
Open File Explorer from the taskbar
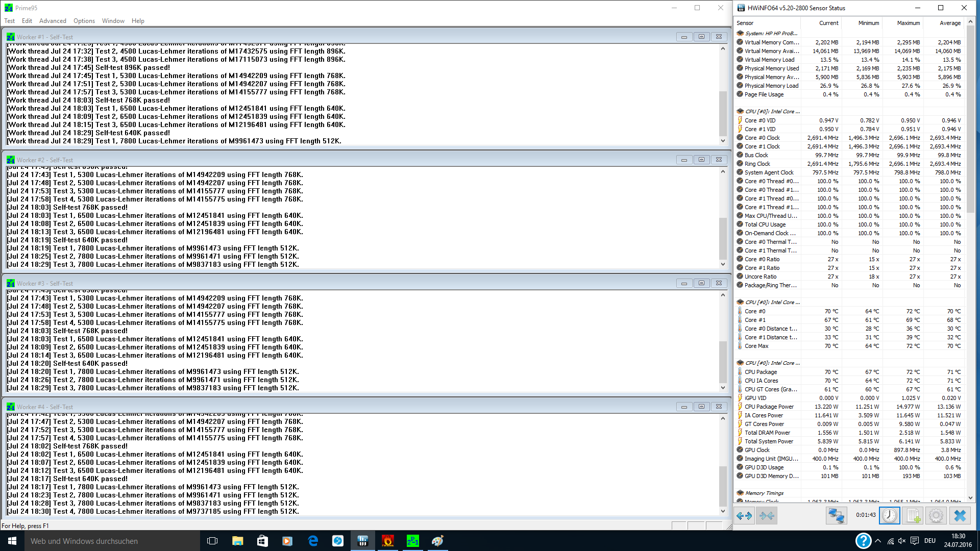(x=237, y=541)
